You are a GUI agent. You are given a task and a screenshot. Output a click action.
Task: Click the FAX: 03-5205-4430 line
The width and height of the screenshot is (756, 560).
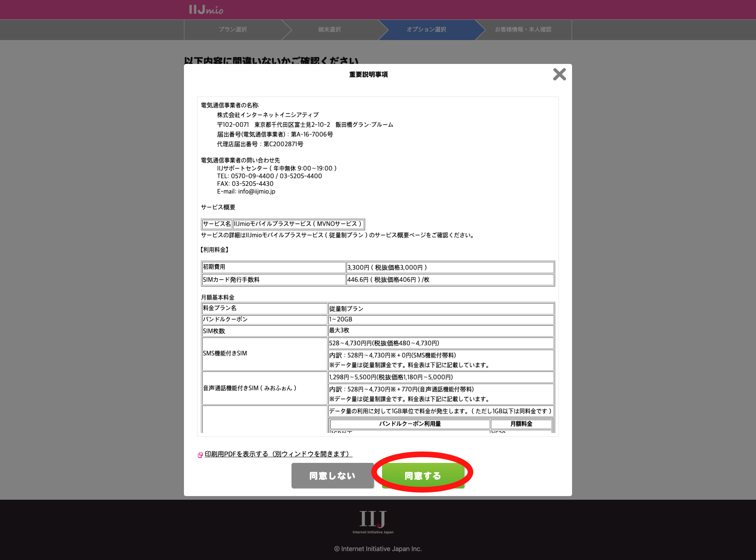coord(245,184)
